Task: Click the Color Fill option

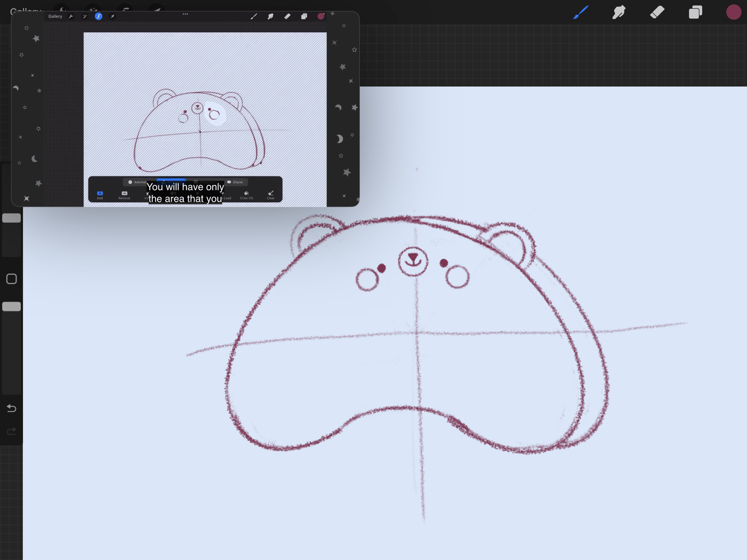Action: 246,195
